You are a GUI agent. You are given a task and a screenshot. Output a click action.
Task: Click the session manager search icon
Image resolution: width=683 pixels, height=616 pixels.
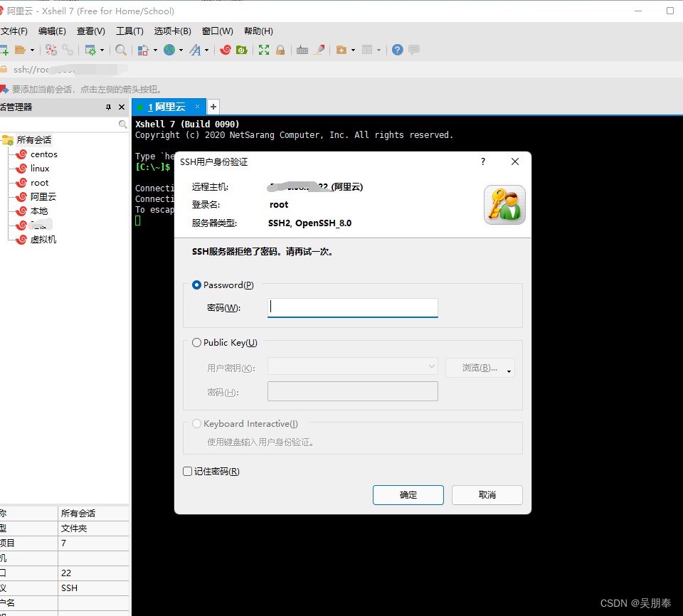pyautogui.click(x=123, y=124)
